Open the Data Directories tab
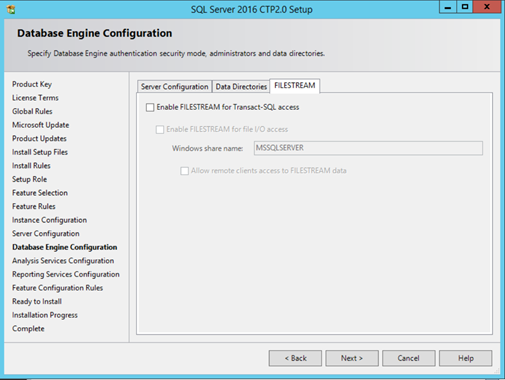This screenshot has width=505, height=380. (241, 87)
